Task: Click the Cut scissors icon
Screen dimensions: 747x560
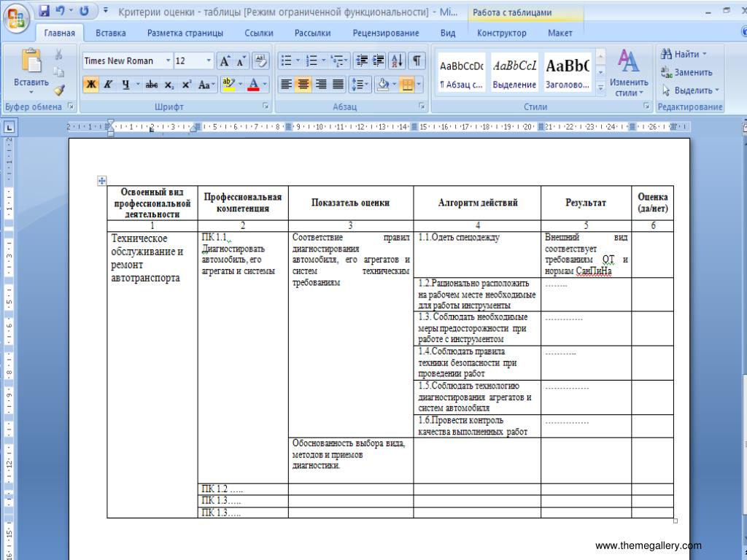Action: [59, 55]
